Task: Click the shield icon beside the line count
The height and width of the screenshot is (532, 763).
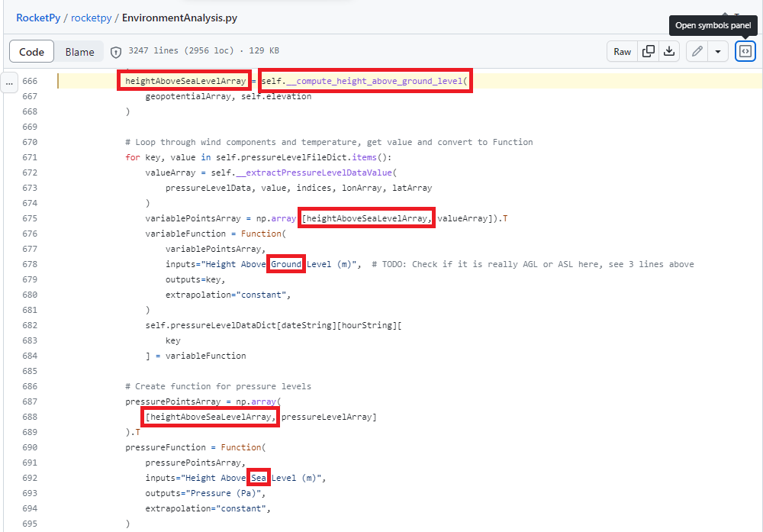Action: point(115,51)
